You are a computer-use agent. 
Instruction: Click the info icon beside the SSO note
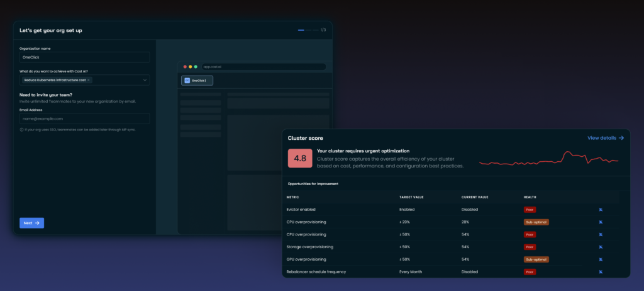pos(21,129)
